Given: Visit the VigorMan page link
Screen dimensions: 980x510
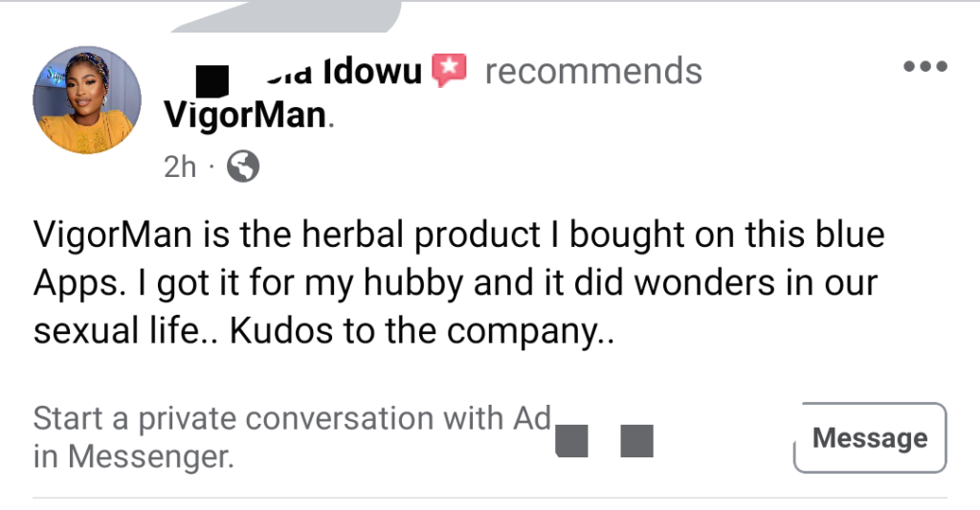Looking at the screenshot, I should tap(244, 117).
